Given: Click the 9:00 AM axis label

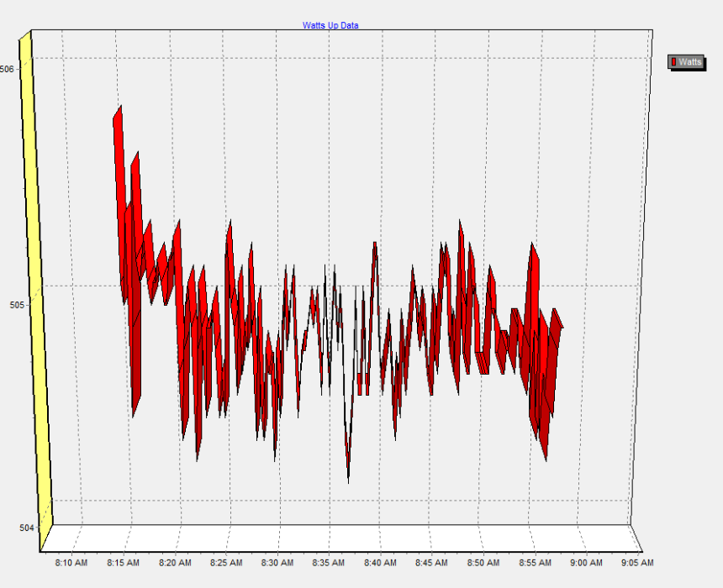Looking at the screenshot, I should [586, 563].
